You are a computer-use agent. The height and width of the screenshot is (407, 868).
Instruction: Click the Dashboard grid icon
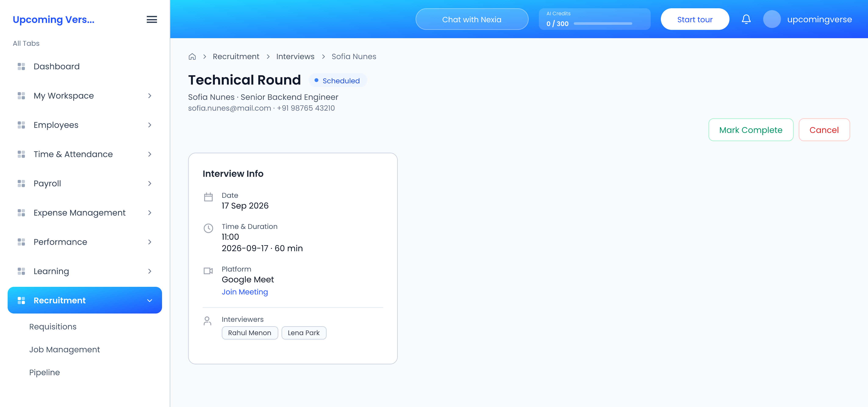(x=21, y=66)
